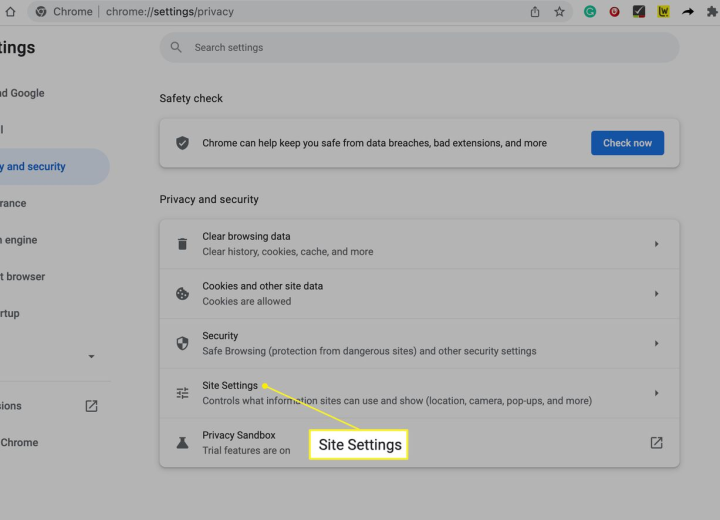Expand the Site Settings row arrow
Screen dimensions: 720x520
tap(656, 393)
